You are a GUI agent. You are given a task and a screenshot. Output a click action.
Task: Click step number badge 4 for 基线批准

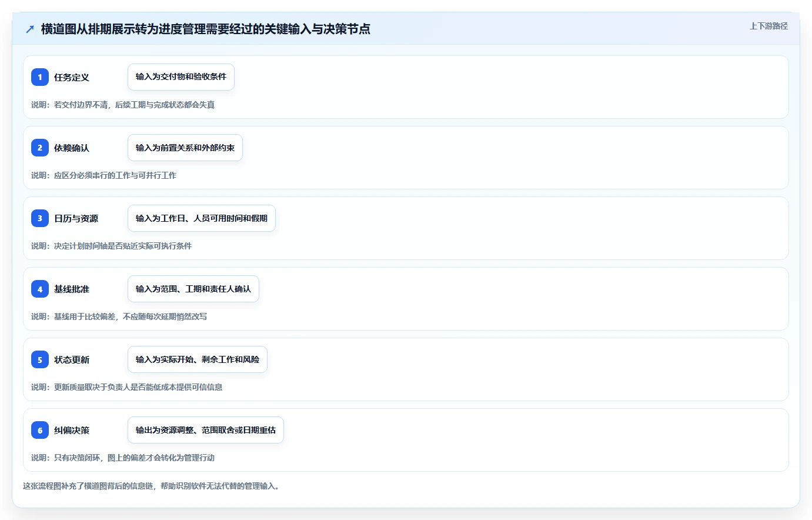(x=40, y=289)
